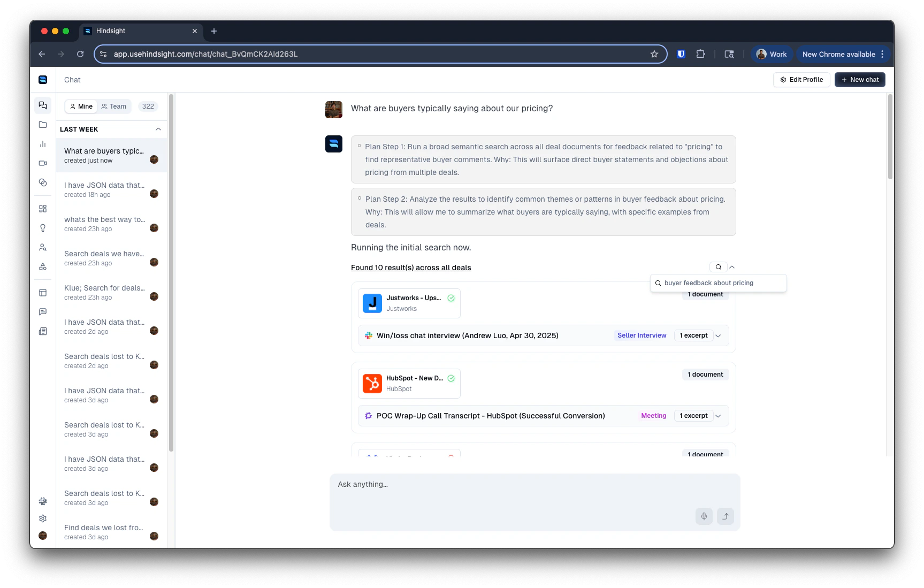Switch to the Team chats filter
Viewport: 924px width, 588px height.
click(x=114, y=106)
